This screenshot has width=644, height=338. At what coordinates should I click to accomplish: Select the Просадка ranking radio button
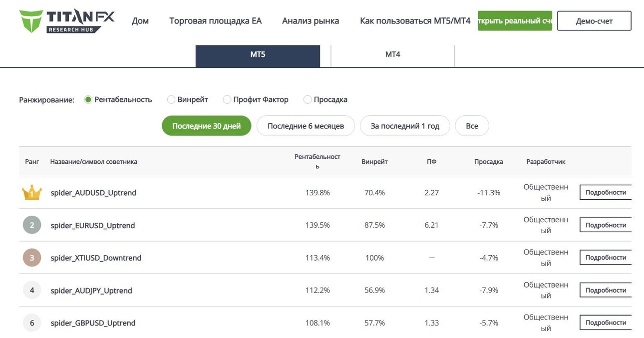coord(308,99)
